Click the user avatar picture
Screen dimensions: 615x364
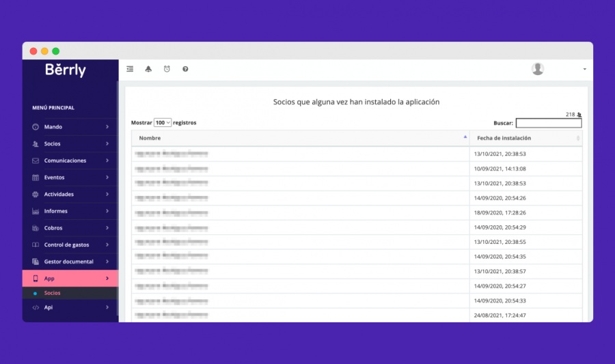coord(537,68)
